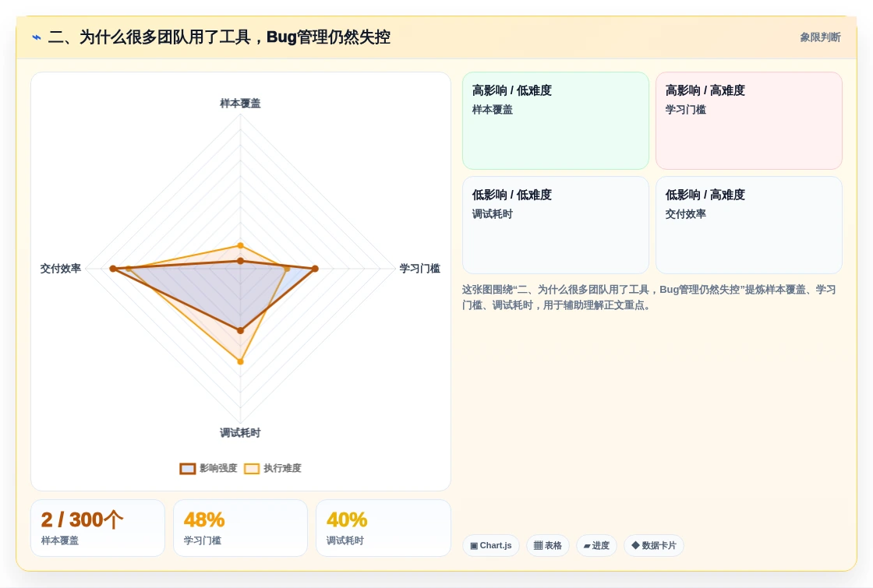Viewport: 873px width, 588px height.
Task: Click the 象限判断 label in the header
Action: click(x=820, y=37)
